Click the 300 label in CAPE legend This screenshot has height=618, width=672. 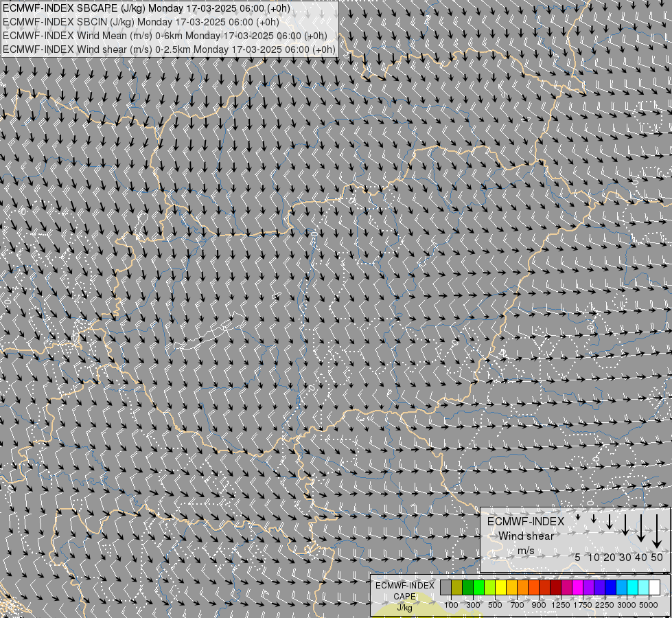[x=473, y=605]
